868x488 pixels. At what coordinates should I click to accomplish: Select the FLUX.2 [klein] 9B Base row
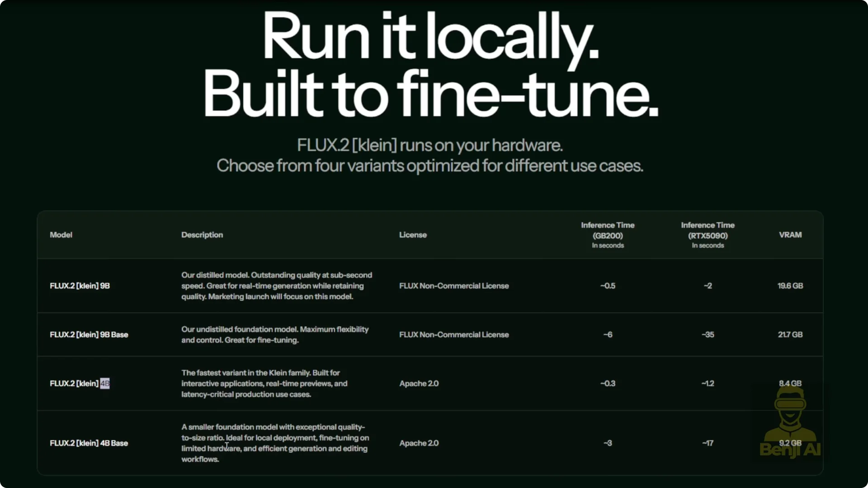[89, 335]
